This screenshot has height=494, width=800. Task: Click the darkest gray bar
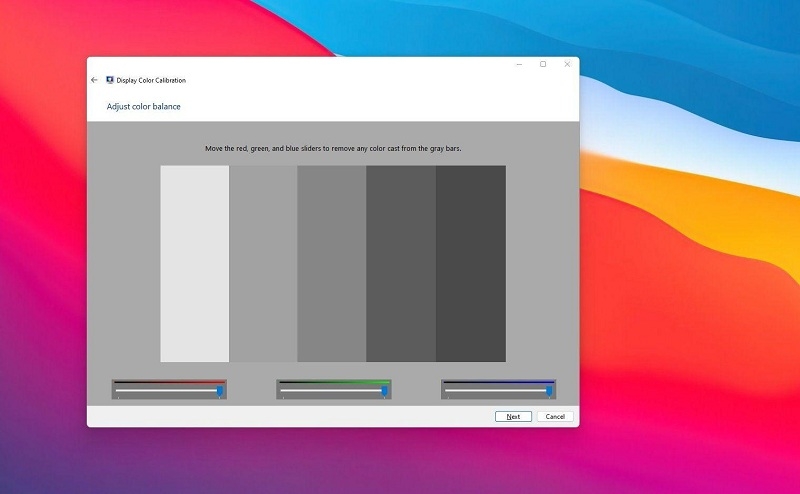coord(471,263)
